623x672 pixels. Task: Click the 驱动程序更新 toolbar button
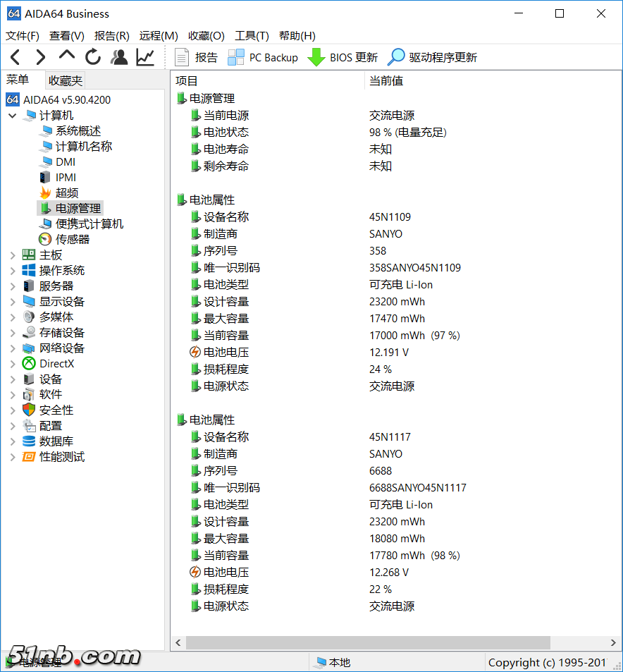[x=433, y=57]
